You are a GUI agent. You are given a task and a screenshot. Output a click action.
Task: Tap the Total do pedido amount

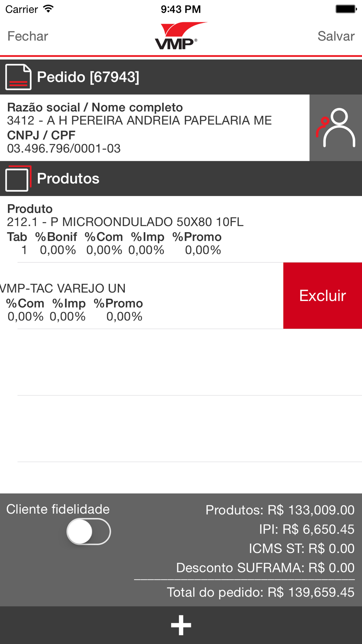point(261,592)
